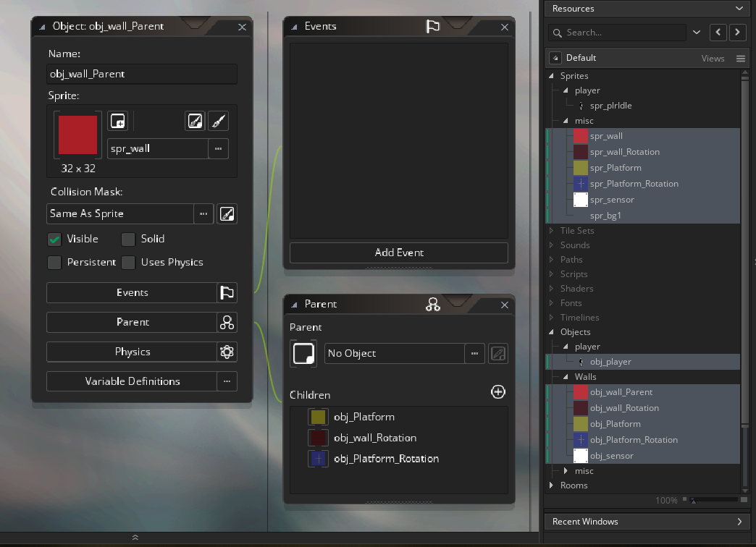Click the red spr_wall sprite preview

coord(77,135)
